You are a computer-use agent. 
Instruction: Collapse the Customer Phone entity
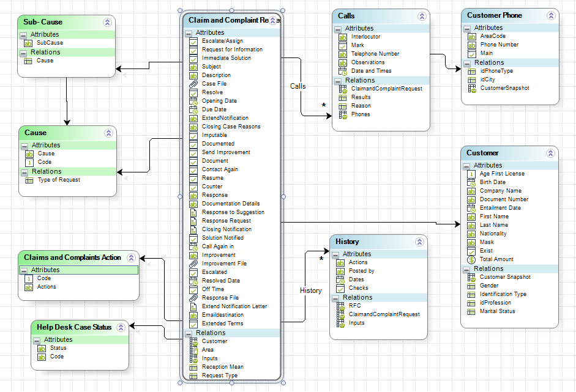tap(551, 15)
